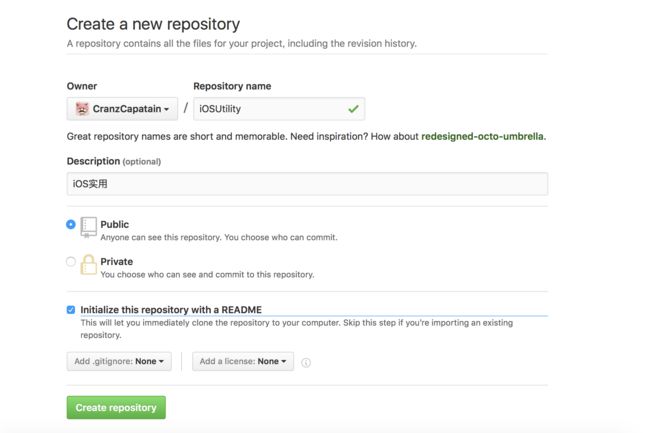Expand the Add .gitignore dropdown
The height and width of the screenshot is (433, 650).
(119, 361)
